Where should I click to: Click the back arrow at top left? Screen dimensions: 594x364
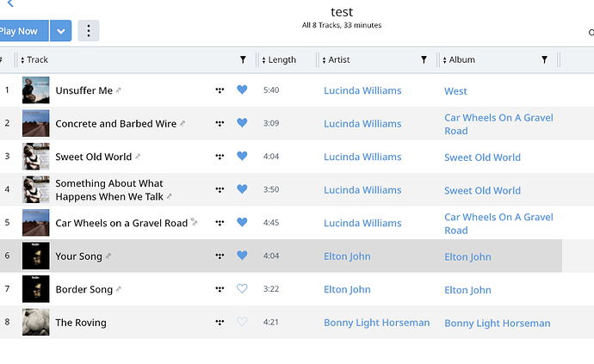point(10,3)
